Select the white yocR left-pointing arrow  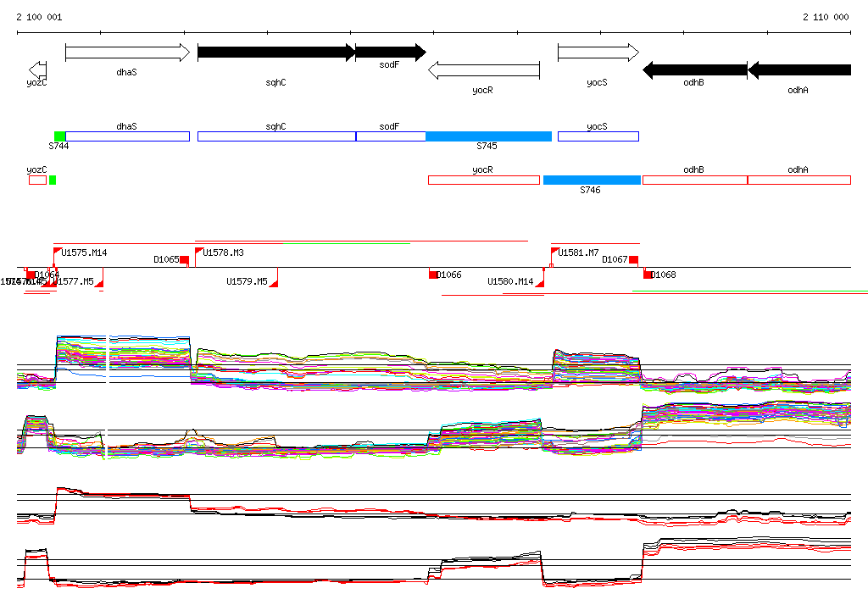(x=484, y=70)
